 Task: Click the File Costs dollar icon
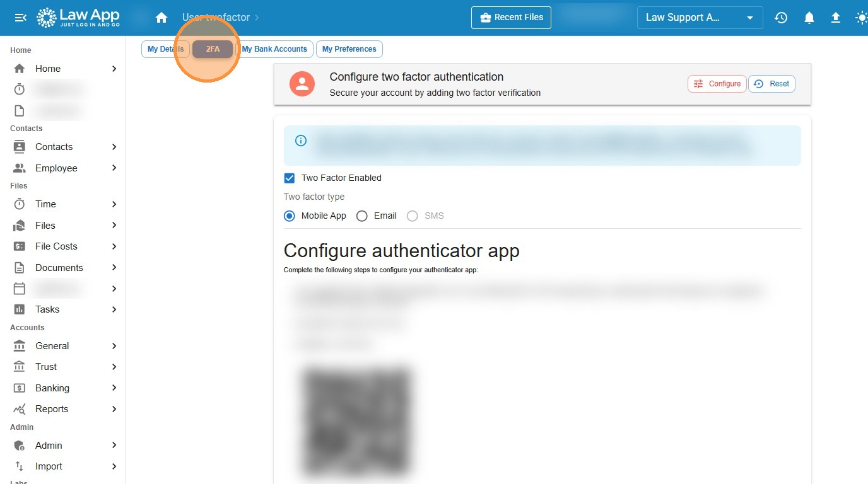point(20,246)
